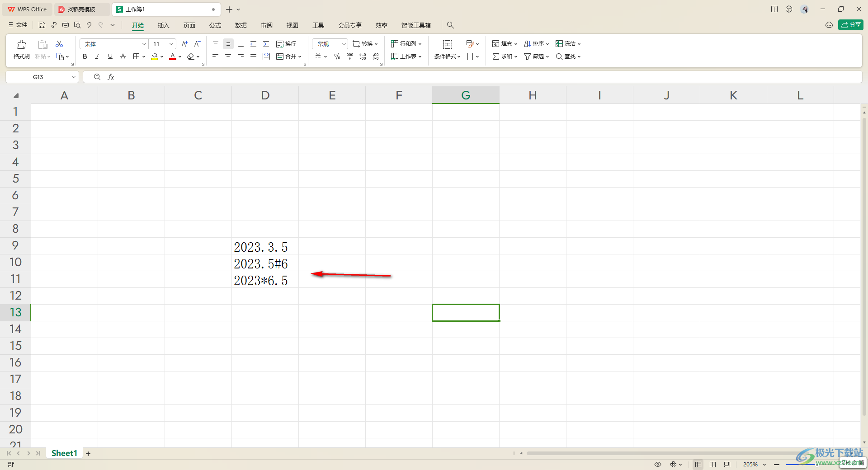Expand the borders dropdown arrow
Screen dimensions: 868x470
144,57
